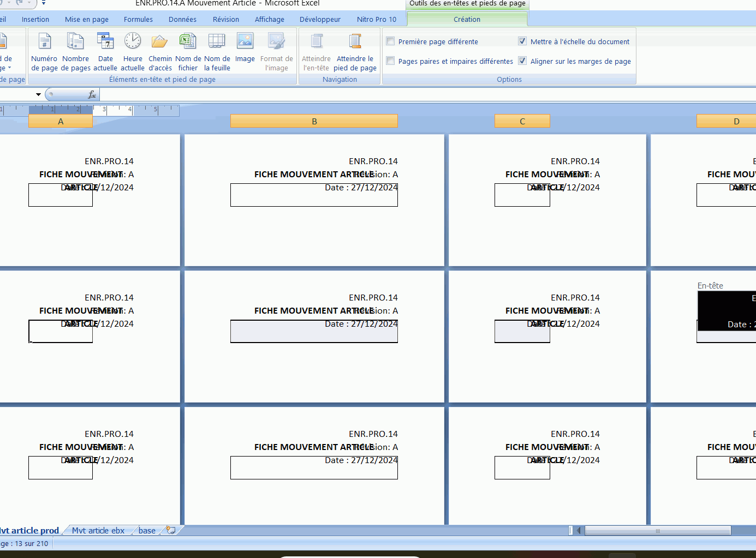
Task: Uncheck Mettre à l'échelle du document
Action: (522, 41)
